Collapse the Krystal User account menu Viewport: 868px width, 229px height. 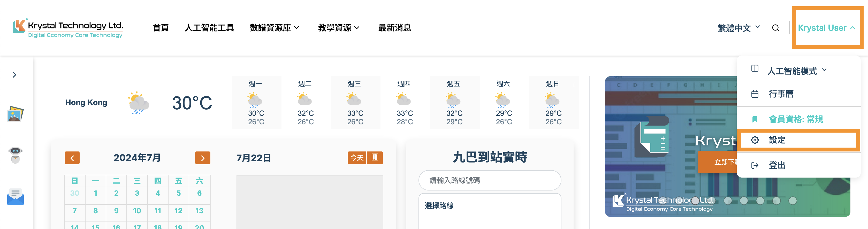[826, 28]
